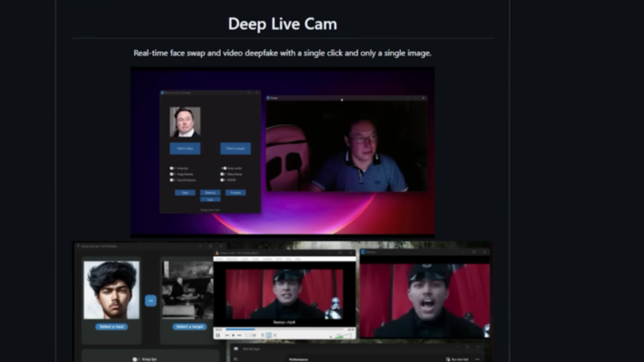The height and width of the screenshot is (362, 644).
Task: Toggle the NSFW switch
Action: [224, 180]
